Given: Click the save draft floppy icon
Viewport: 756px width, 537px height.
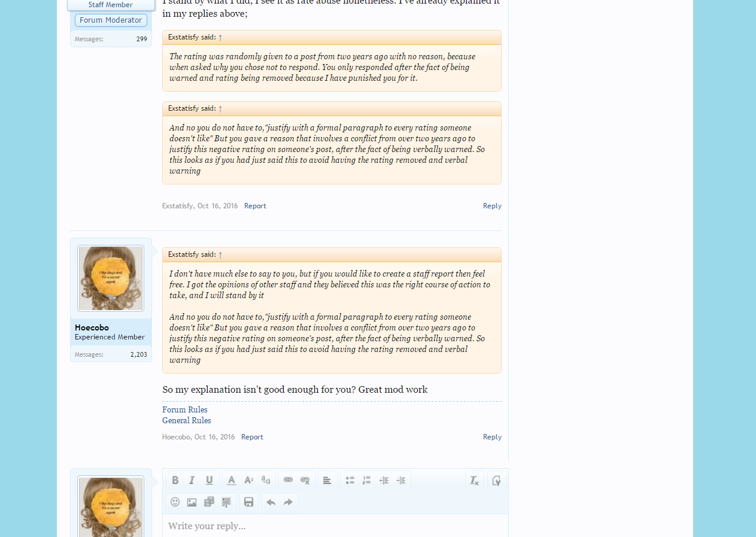Looking at the screenshot, I should pos(249,502).
